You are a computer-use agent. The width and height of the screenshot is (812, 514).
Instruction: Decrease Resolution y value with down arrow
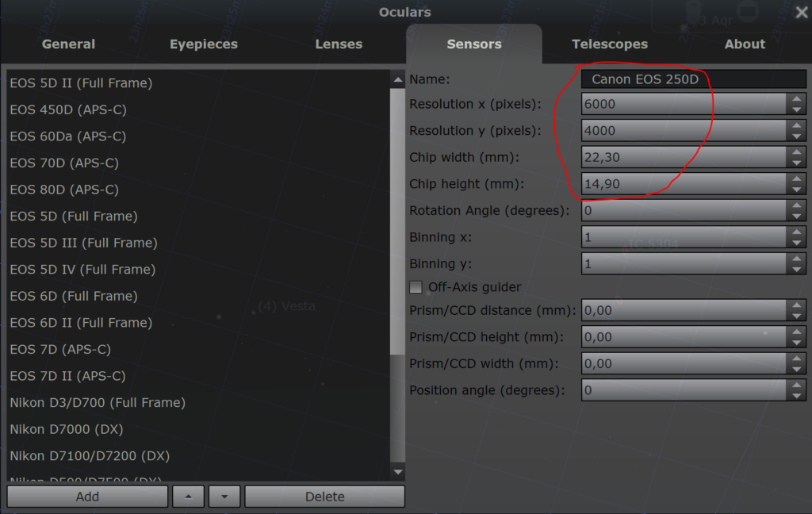point(796,136)
